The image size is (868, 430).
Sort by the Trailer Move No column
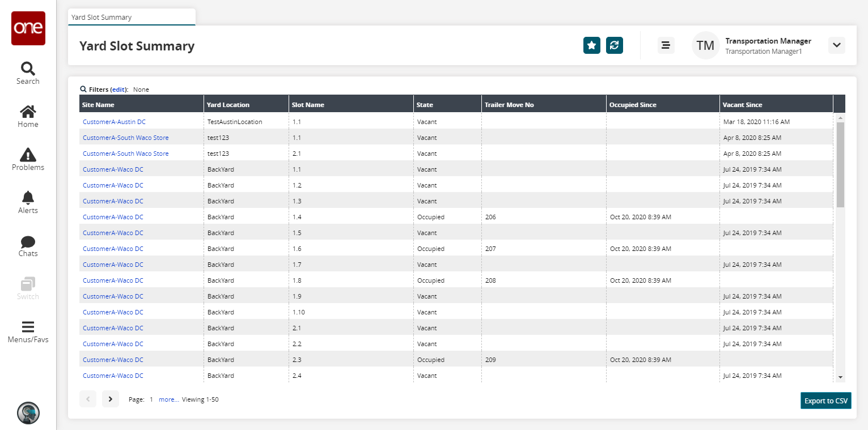pos(544,105)
